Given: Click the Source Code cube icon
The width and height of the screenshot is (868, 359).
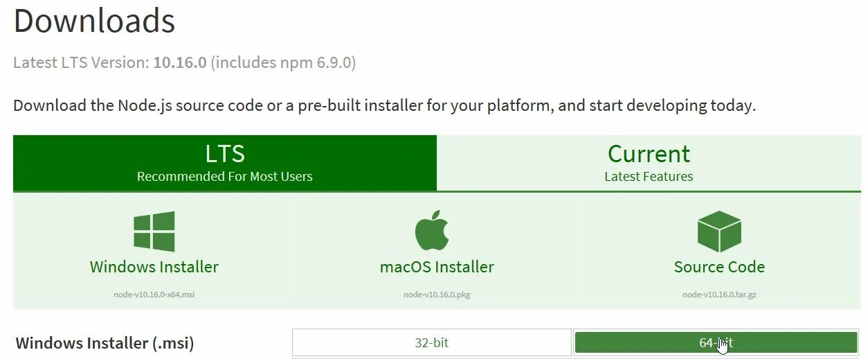Looking at the screenshot, I should pos(719,231).
